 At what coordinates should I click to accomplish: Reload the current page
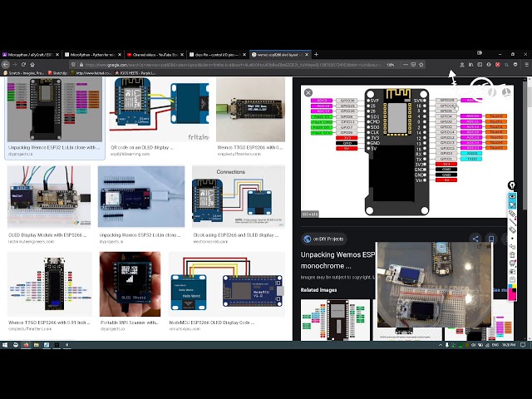[24, 65]
